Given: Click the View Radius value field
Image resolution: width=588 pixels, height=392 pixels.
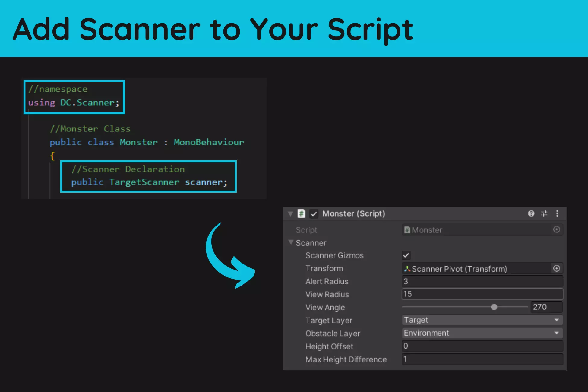Looking at the screenshot, I should point(482,294).
